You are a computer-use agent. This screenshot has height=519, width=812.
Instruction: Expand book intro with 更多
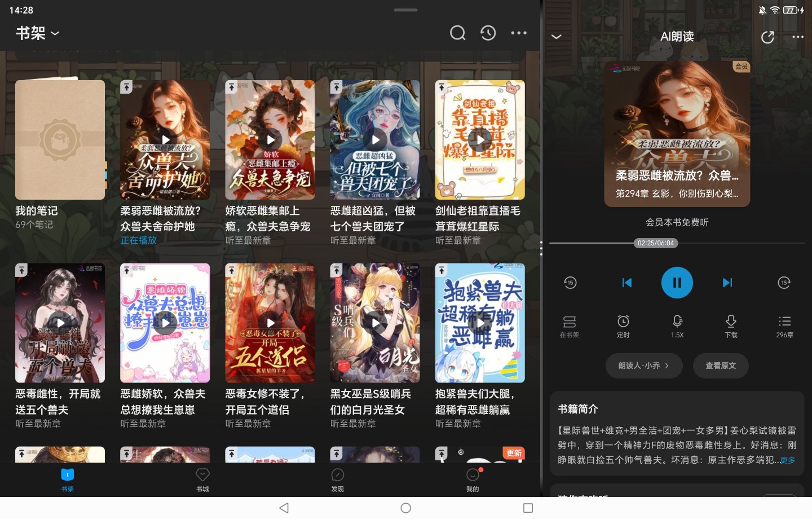pos(788,460)
